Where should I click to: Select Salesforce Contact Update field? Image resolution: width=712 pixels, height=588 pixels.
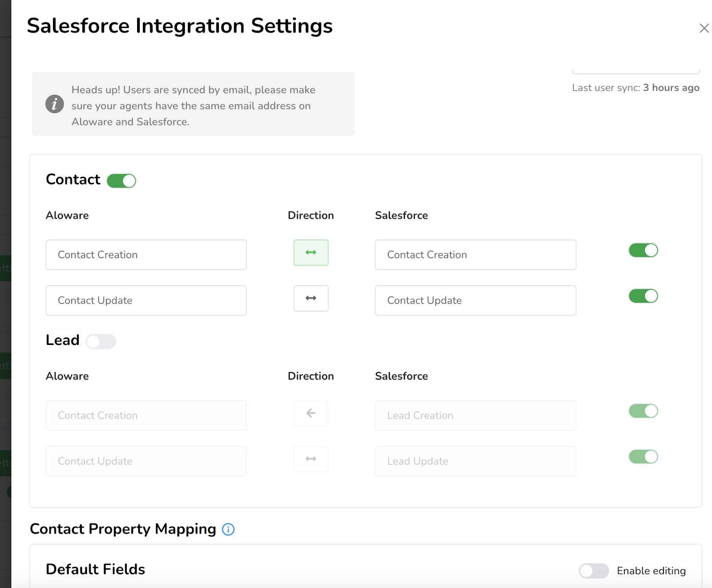pyautogui.click(x=476, y=300)
